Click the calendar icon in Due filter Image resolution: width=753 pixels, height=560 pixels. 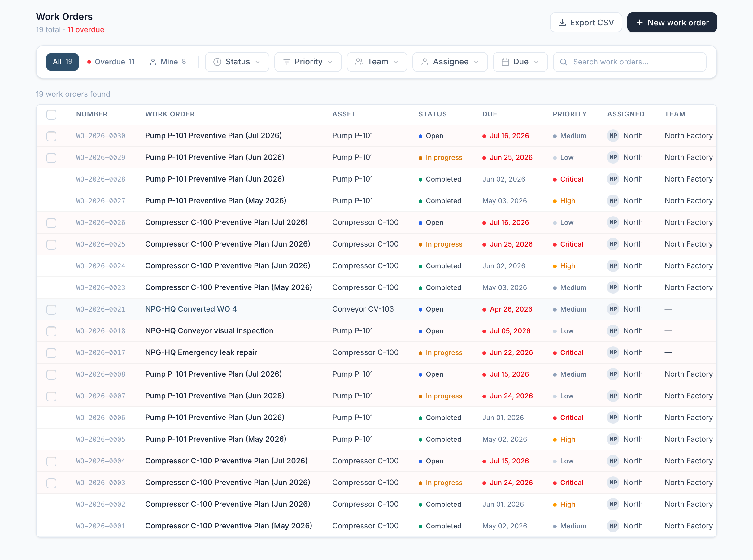pos(505,62)
